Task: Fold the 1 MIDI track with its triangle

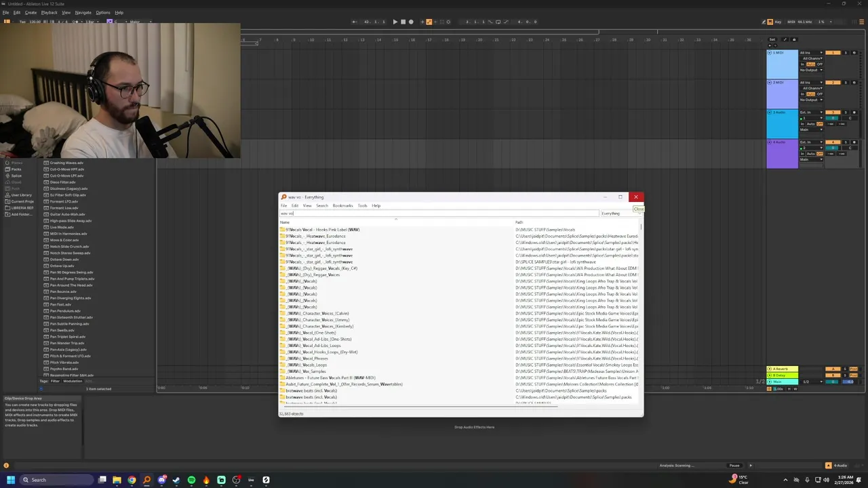Action: pyautogui.click(x=770, y=53)
